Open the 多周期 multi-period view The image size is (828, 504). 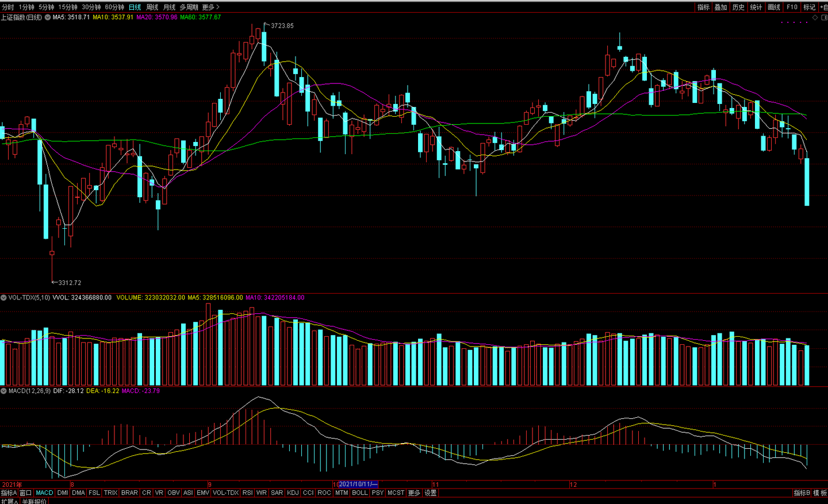click(x=189, y=7)
